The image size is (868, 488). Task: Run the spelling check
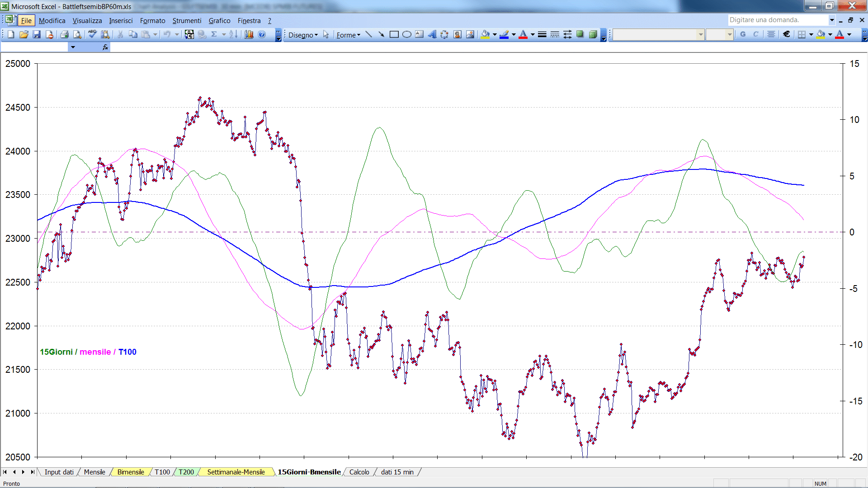click(x=92, y=34)
